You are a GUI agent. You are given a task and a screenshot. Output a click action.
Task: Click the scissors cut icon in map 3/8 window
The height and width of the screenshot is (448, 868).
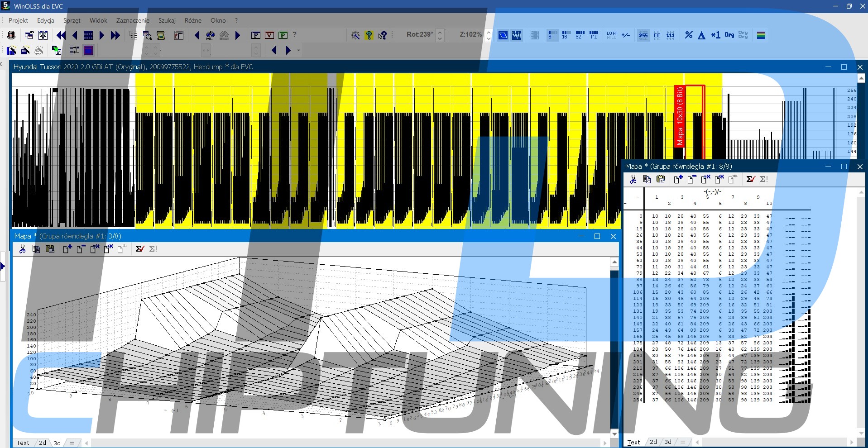(x=22, y=249)
